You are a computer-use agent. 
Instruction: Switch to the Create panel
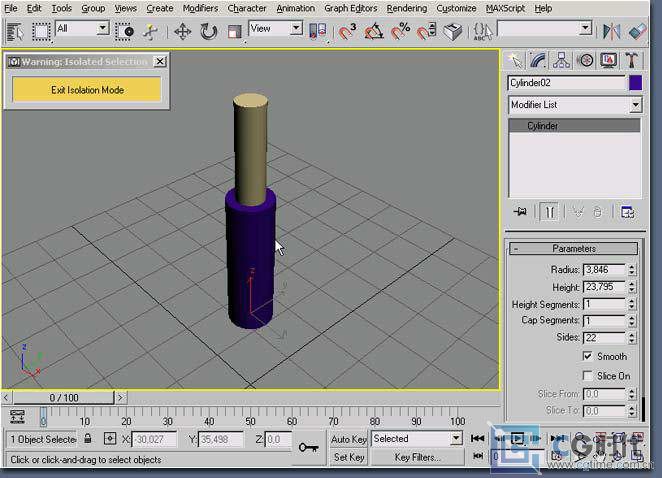click(515, 60)
